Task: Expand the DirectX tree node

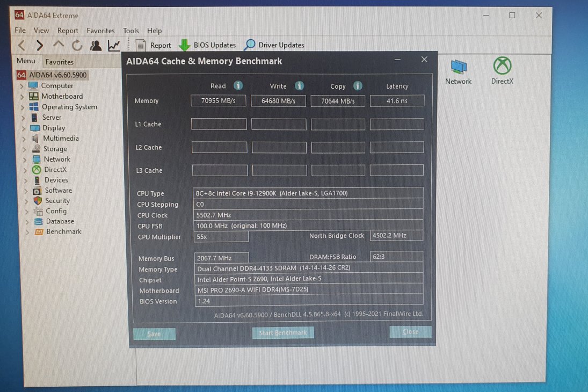Action: [25, 170]
